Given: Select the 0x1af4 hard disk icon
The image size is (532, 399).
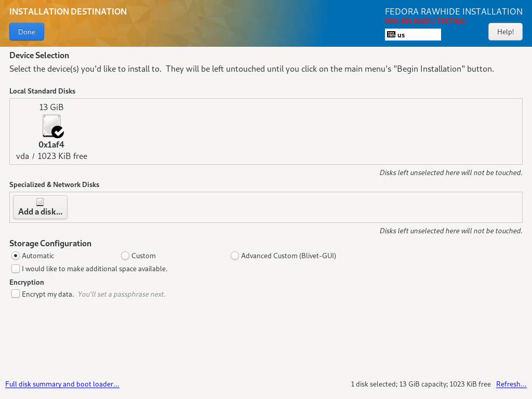Looking at the screenshot, I should (51, 126).
